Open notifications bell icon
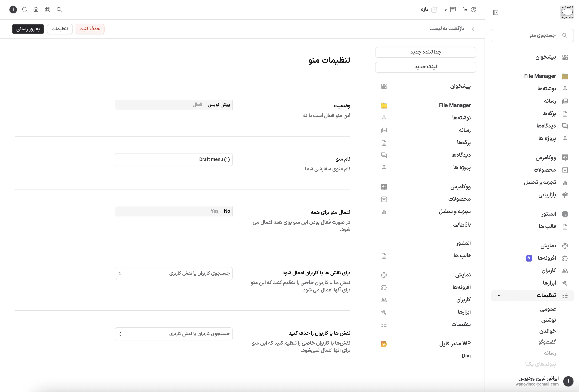This screenshot has height=392, width=579. [24, 10]
